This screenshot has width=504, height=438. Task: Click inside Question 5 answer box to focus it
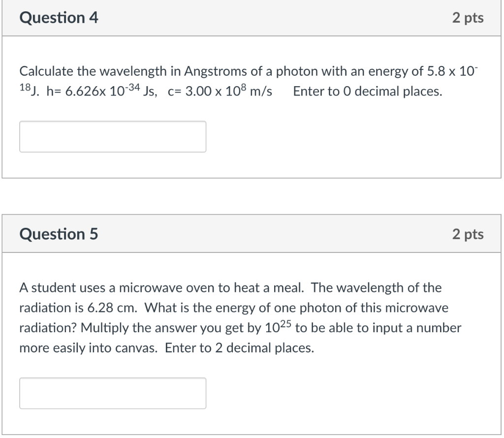(112, 393)
